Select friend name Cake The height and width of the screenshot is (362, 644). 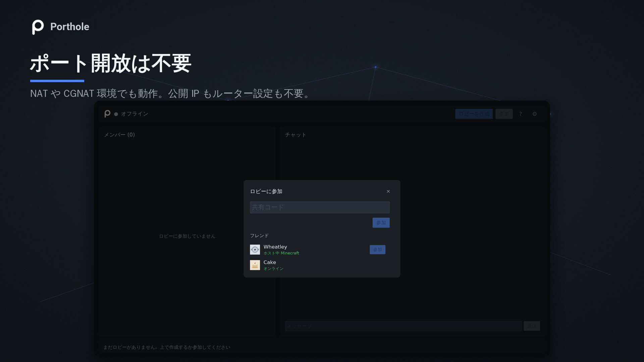(270, 262)
